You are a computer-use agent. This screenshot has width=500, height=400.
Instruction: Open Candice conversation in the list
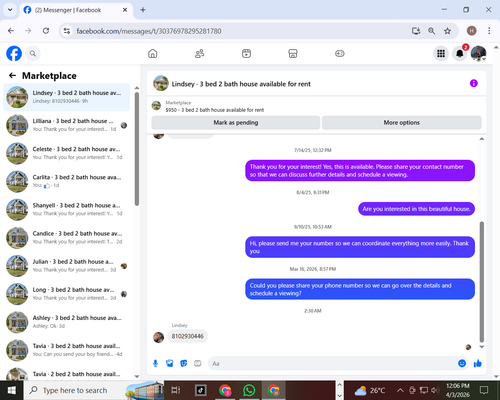[67, 237]
